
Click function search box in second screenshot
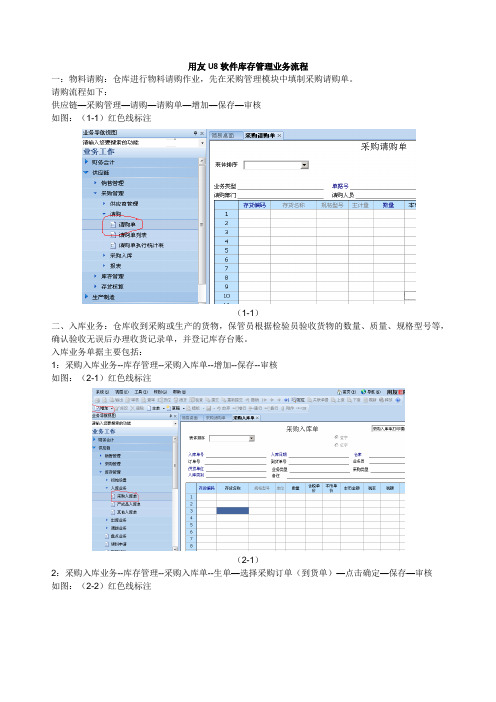coord(134,423)
